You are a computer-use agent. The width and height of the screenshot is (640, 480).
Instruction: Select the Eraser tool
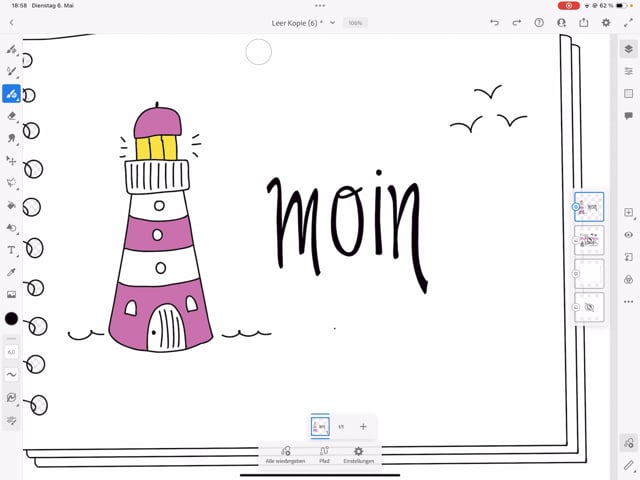(11, 116)
